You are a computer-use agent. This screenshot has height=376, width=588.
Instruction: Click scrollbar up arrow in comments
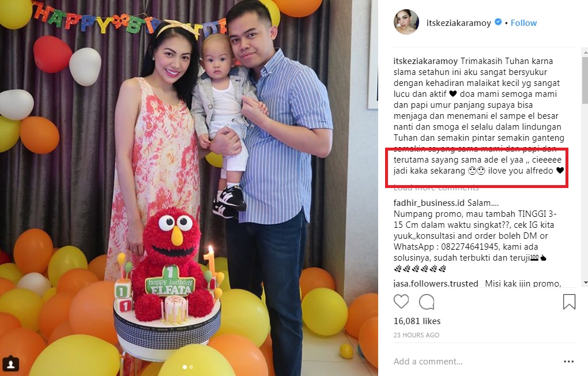[x=585, y=51]
